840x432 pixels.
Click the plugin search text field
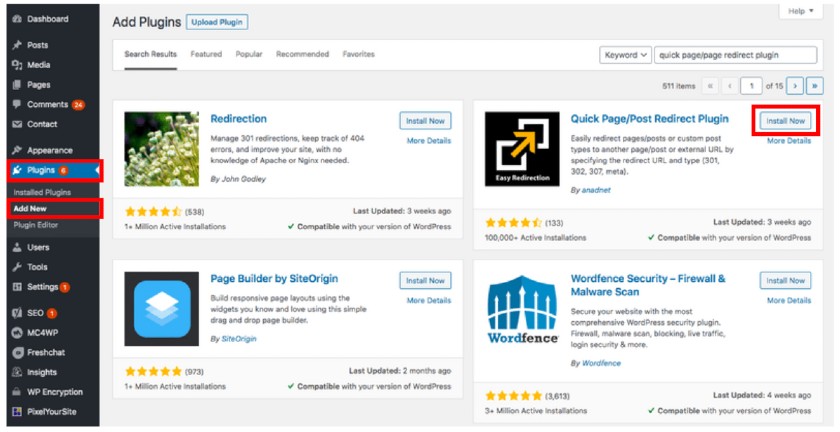[736, 55]
